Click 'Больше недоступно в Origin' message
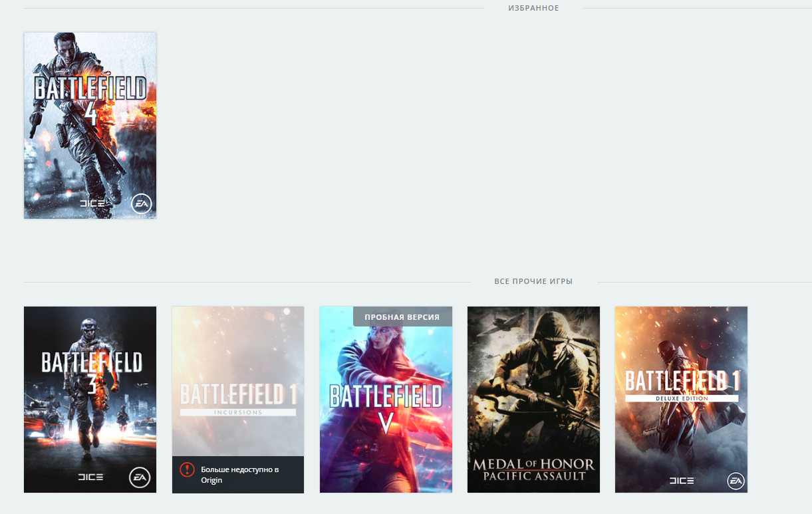This screenshot has width=812, height=514. click(x=239, y=475)
